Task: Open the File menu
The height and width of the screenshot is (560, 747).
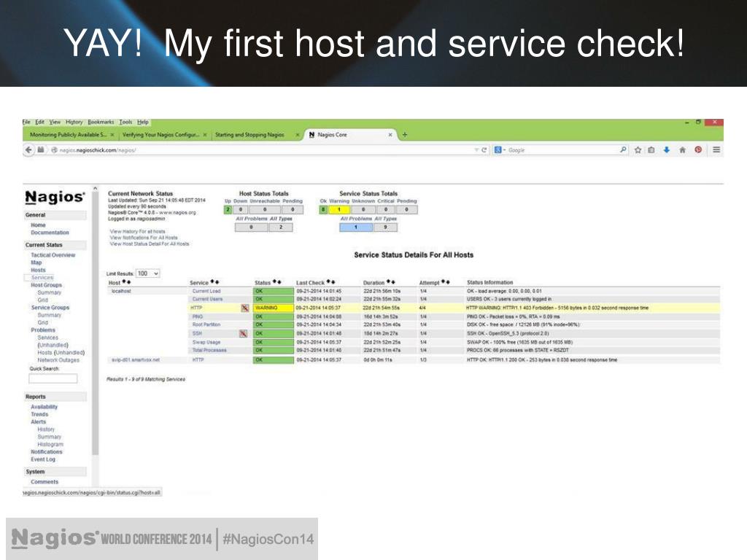Action: 26,122
